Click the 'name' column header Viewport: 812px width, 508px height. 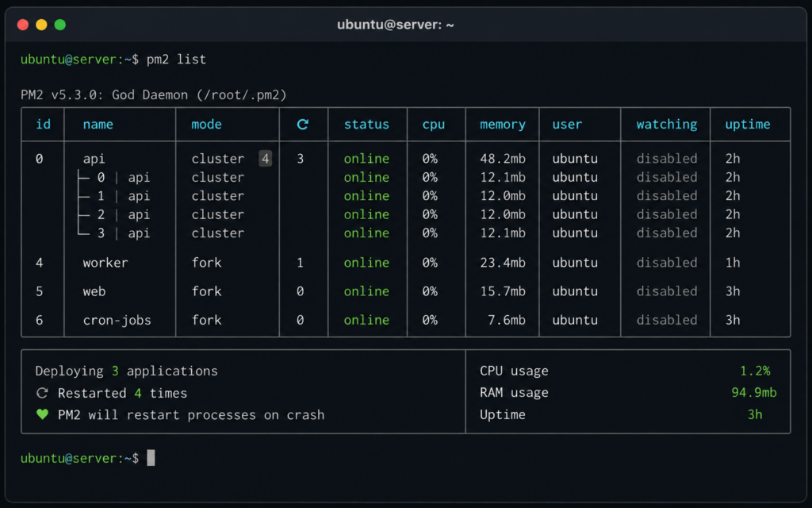98,125
